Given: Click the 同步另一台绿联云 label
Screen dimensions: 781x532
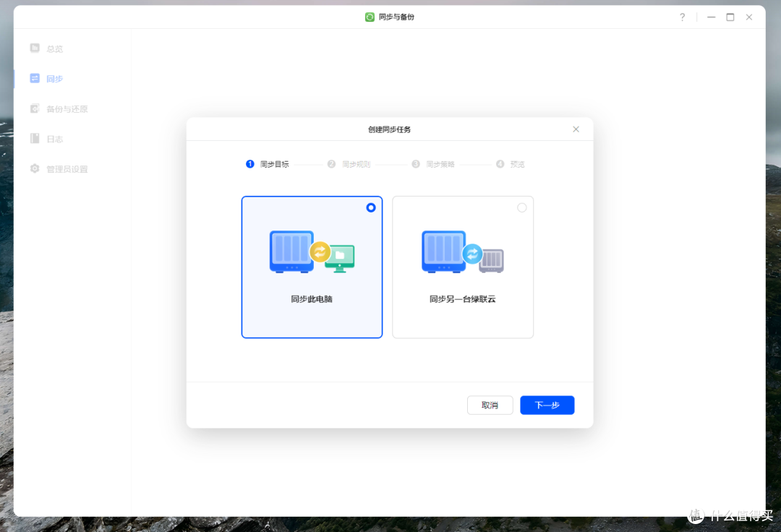Looking at the screenshot, I should (x=463, y=299).
